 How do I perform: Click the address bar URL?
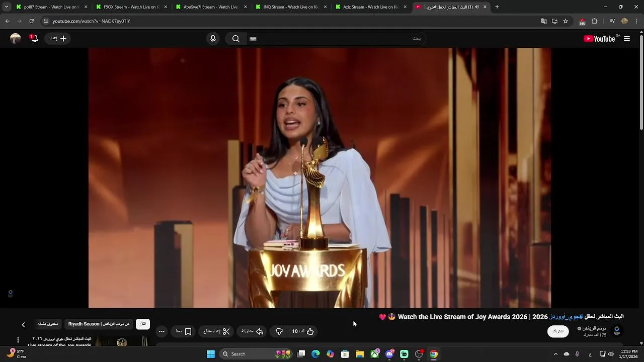pos(91,21)
